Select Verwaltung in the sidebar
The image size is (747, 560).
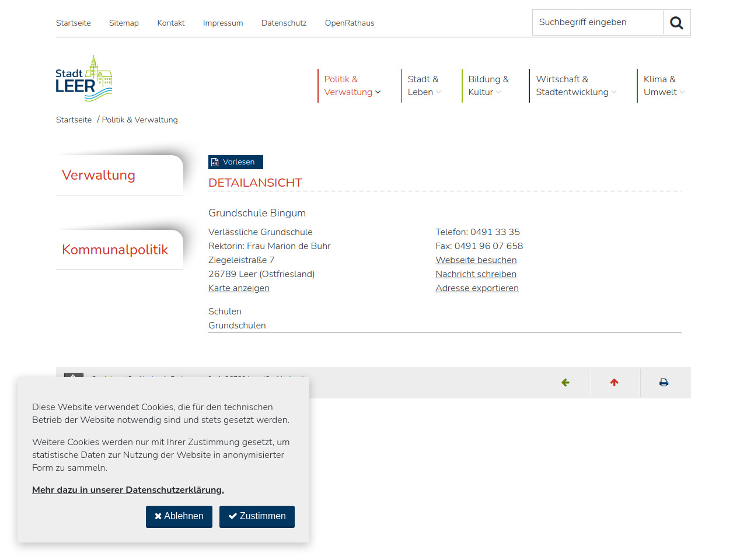(99, 175)
